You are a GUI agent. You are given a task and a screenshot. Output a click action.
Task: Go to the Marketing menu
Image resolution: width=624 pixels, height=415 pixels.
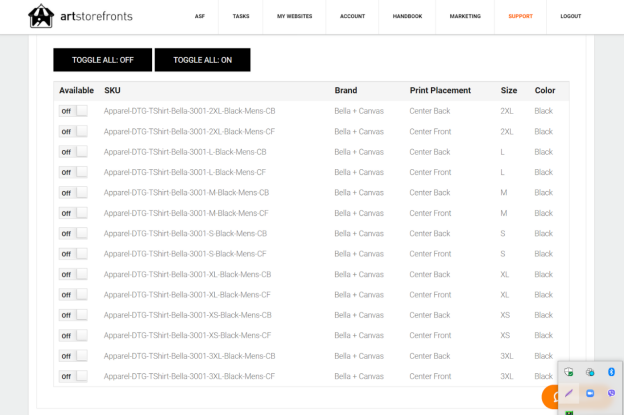(465, 16)
